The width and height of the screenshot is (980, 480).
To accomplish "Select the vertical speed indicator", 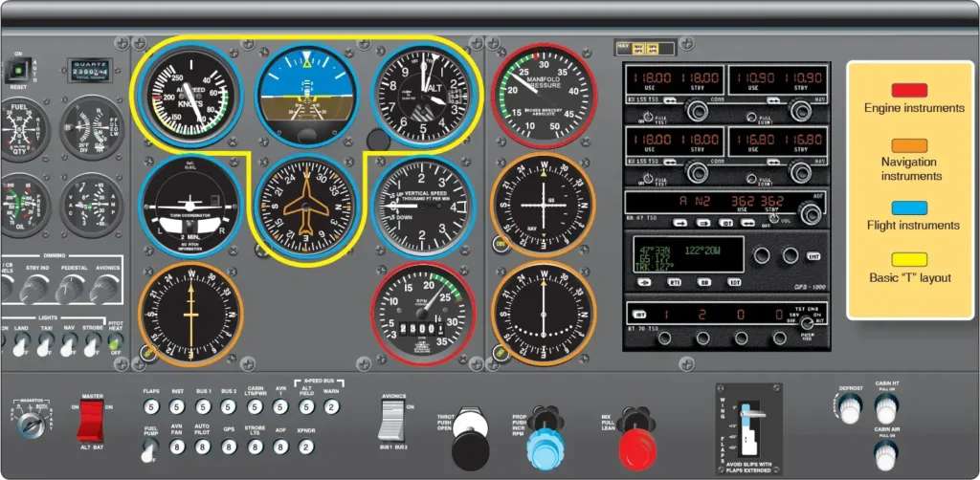I will click(x=423, y=207).
